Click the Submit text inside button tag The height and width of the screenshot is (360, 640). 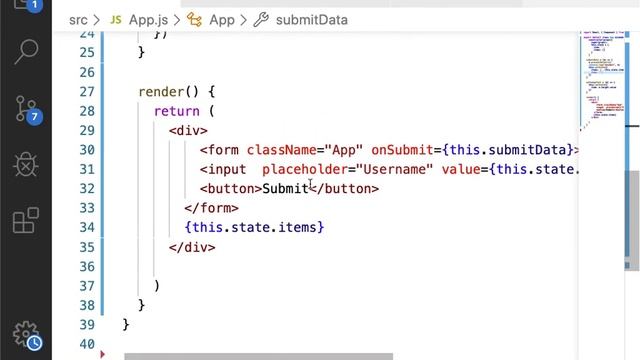(x=285, y=189)
